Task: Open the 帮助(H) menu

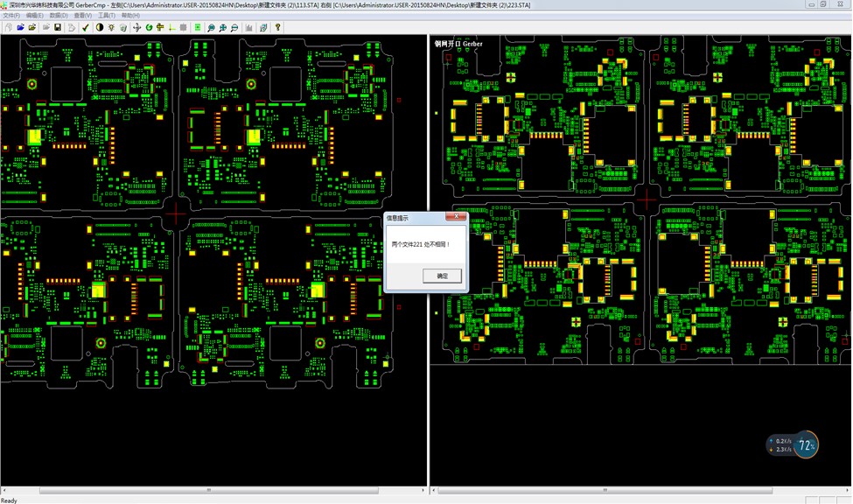Action: click(129, 16)
